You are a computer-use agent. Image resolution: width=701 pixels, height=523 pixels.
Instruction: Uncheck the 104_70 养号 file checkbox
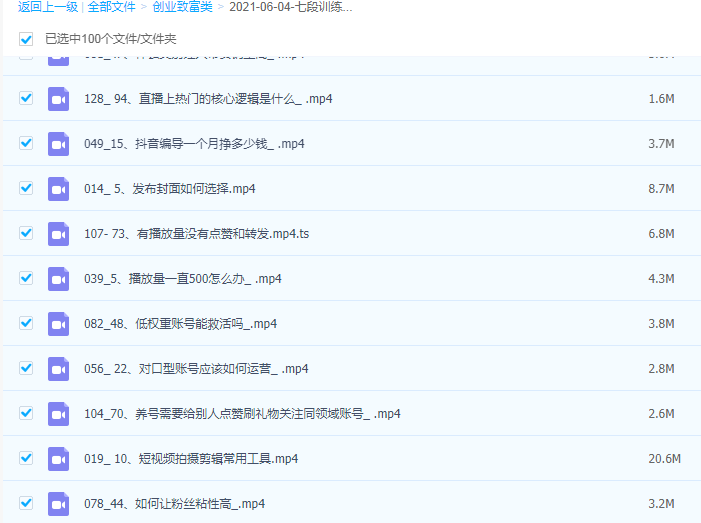(x=26, y=413)
